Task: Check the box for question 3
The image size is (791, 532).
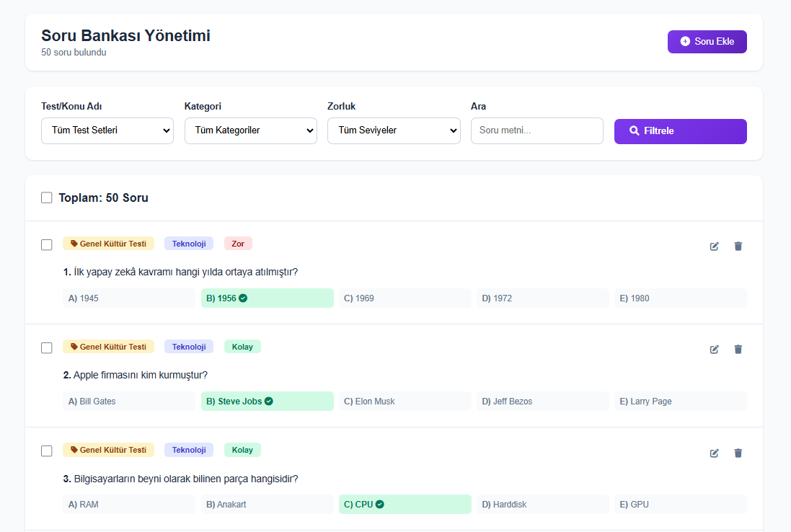Action: tap(46, 451)
